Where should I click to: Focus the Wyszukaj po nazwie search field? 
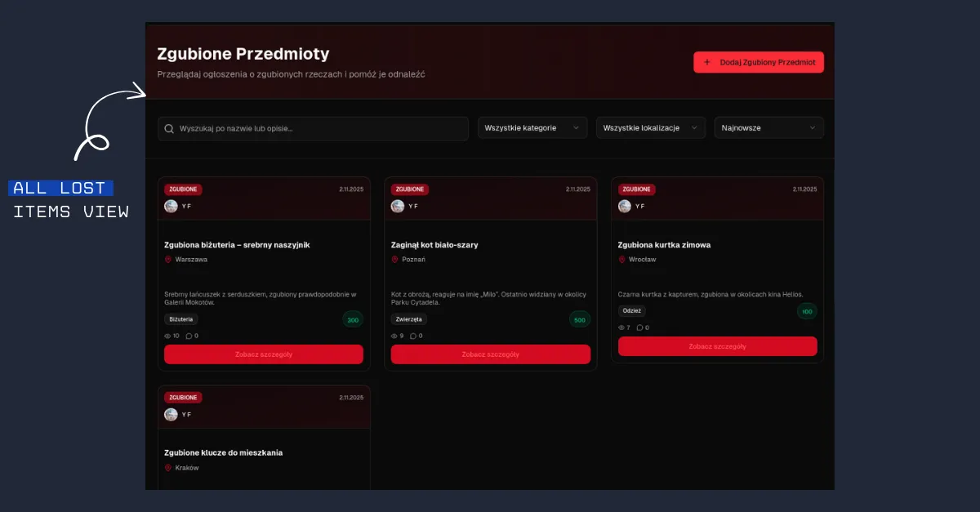[313, 128]
